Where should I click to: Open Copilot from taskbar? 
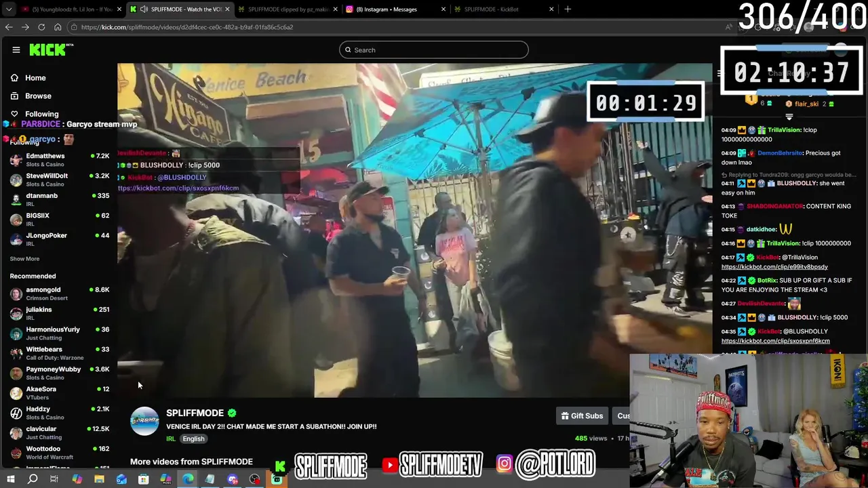[x=77, y=479]
